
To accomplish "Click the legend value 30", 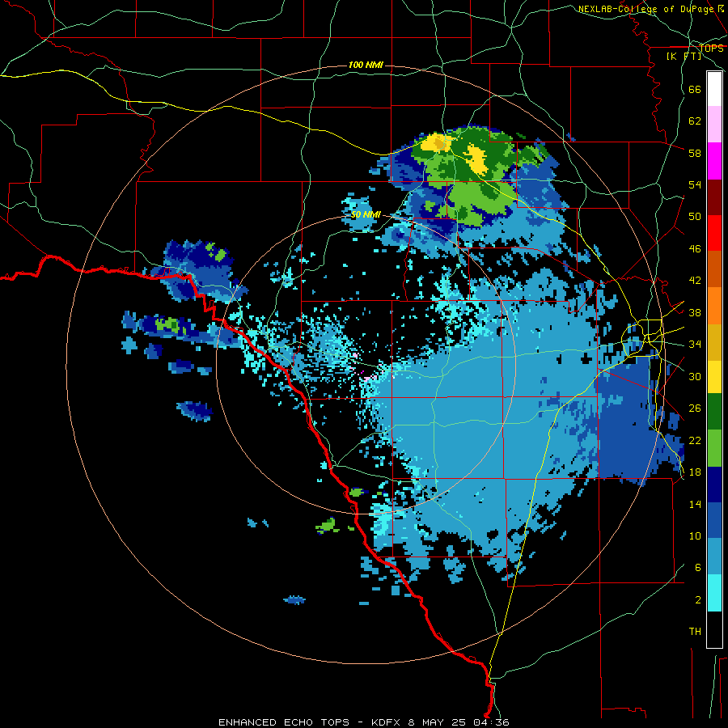I will [695, 376].
